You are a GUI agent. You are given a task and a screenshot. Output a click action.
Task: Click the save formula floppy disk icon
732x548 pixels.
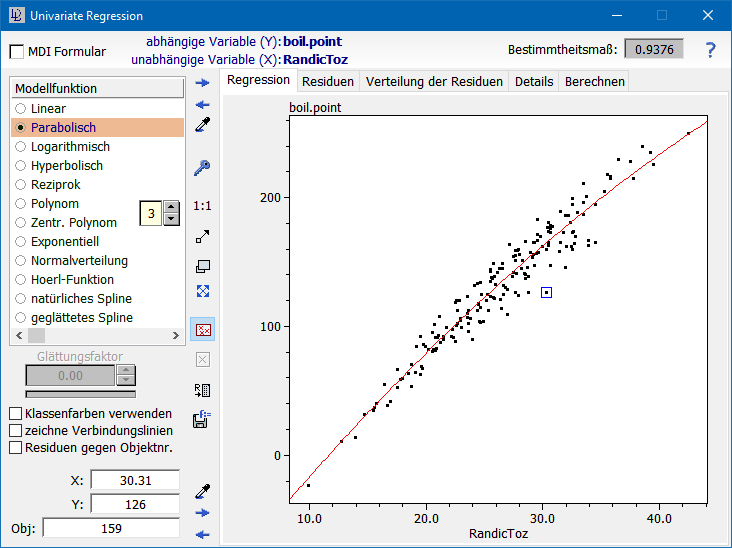pos(202,420)
